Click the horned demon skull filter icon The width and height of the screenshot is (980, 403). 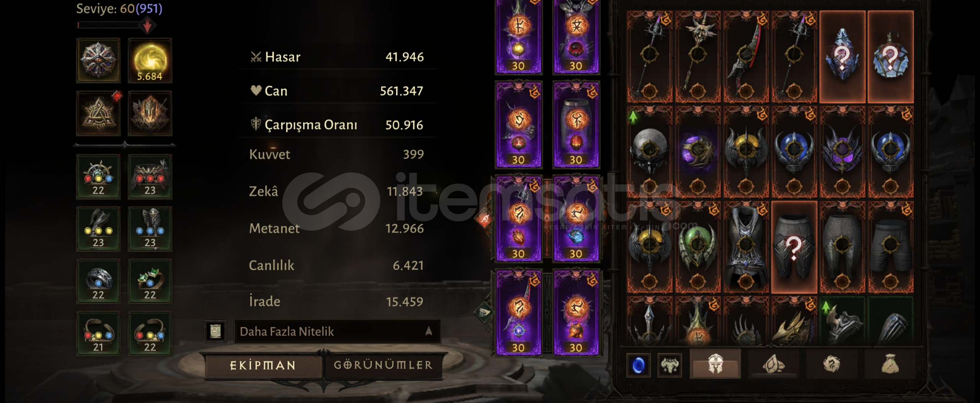tap(670, 365)
